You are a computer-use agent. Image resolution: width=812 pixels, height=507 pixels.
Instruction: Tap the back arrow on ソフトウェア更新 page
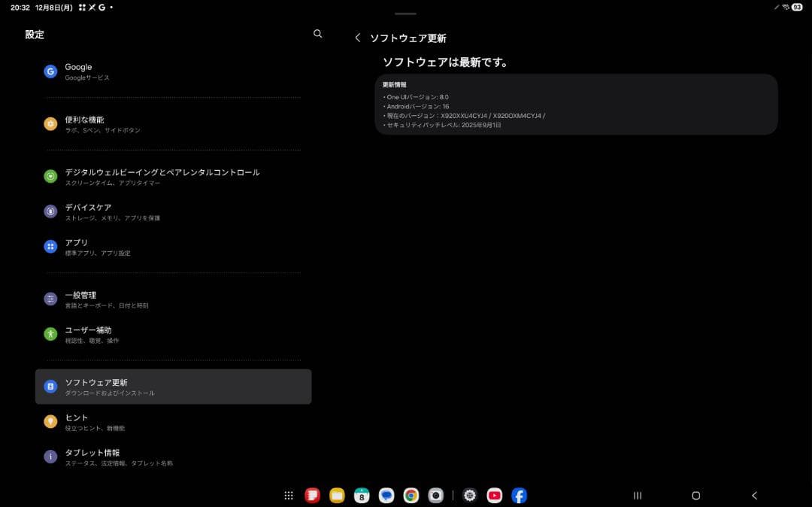point(357,37)
